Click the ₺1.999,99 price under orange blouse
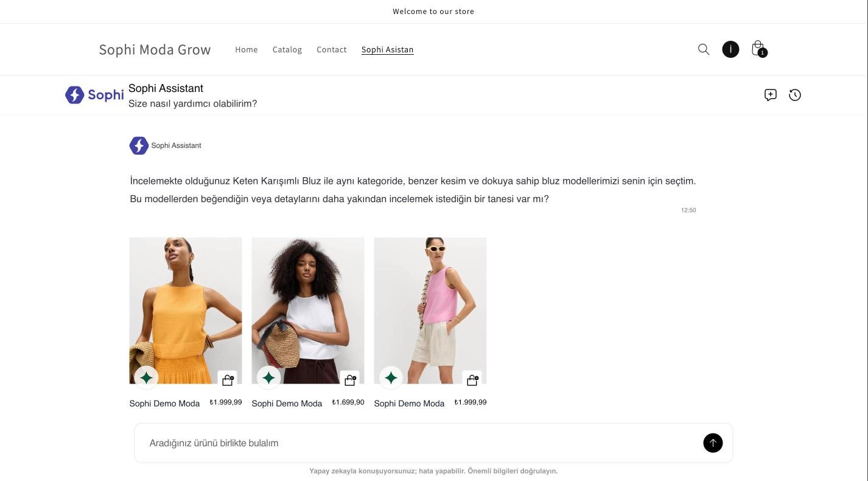The image size is (868, 481). (226, 402)
